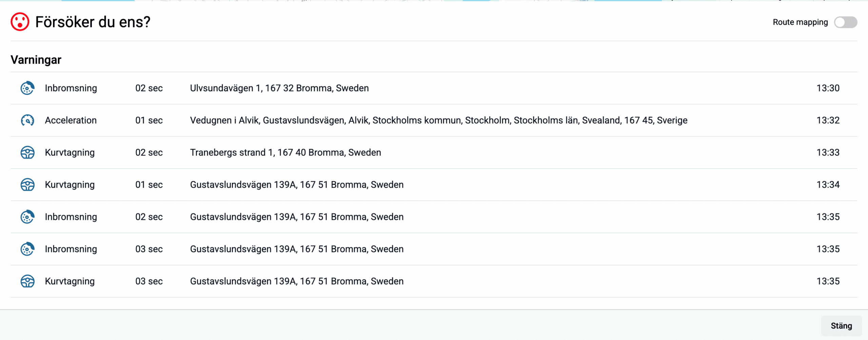
Task: Click the Route mapping label text
Action: [x=800, y=22]
